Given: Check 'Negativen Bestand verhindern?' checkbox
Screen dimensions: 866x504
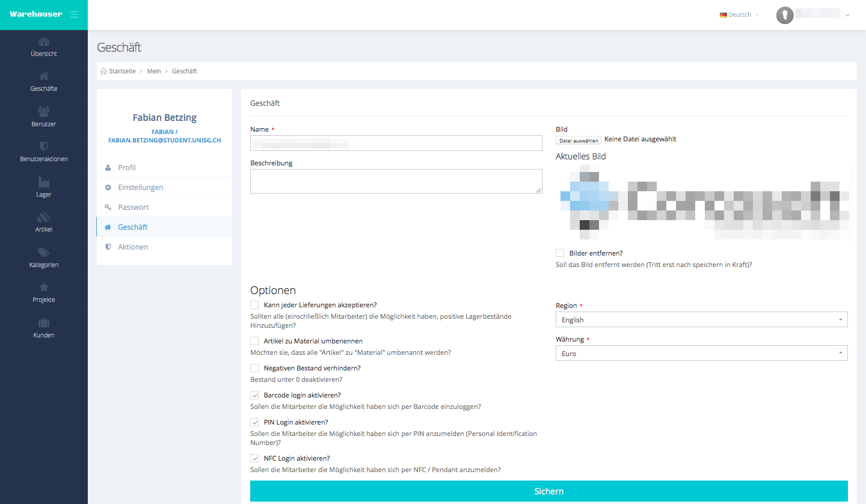Looking at the screenshot, I should [x=254, y=368].
